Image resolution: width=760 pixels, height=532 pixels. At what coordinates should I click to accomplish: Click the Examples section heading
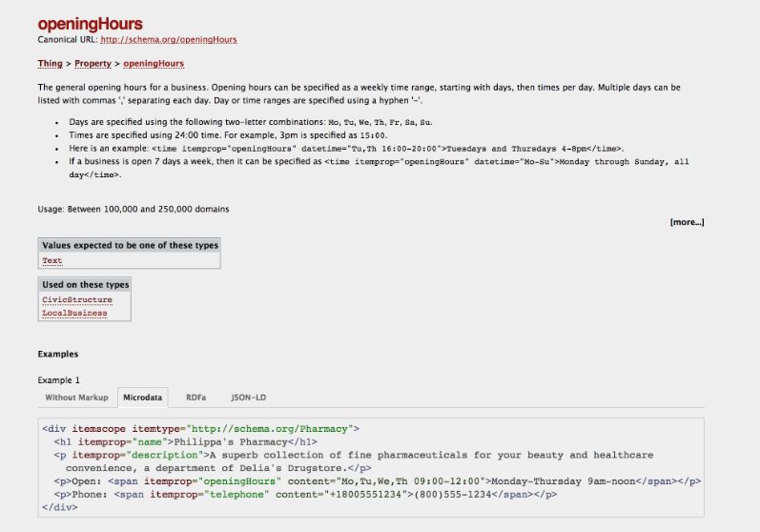[x=58, y=354]
